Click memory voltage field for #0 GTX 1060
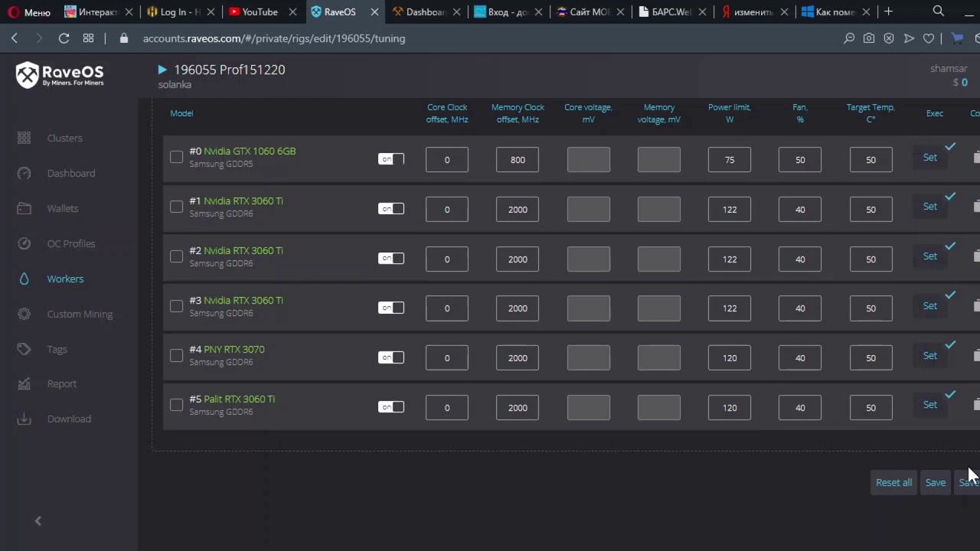The width and height of the screenshot is (980, 551). 659,160
